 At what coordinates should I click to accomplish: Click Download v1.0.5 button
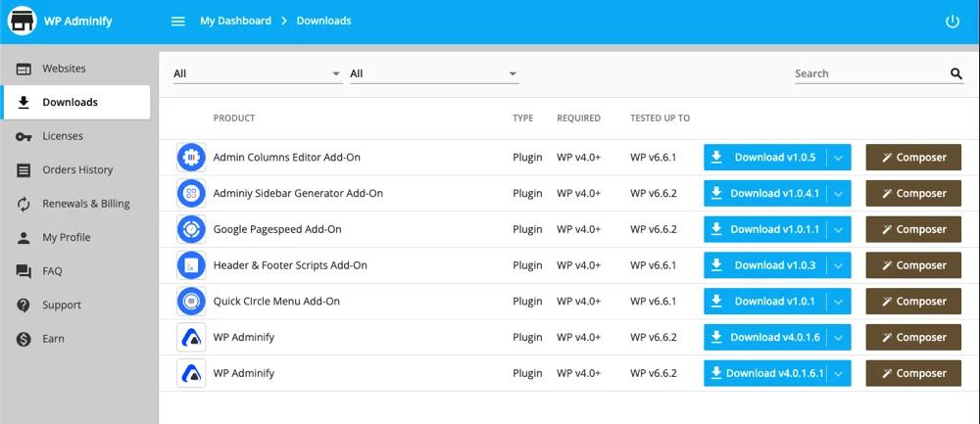click(x=765, y=158)
